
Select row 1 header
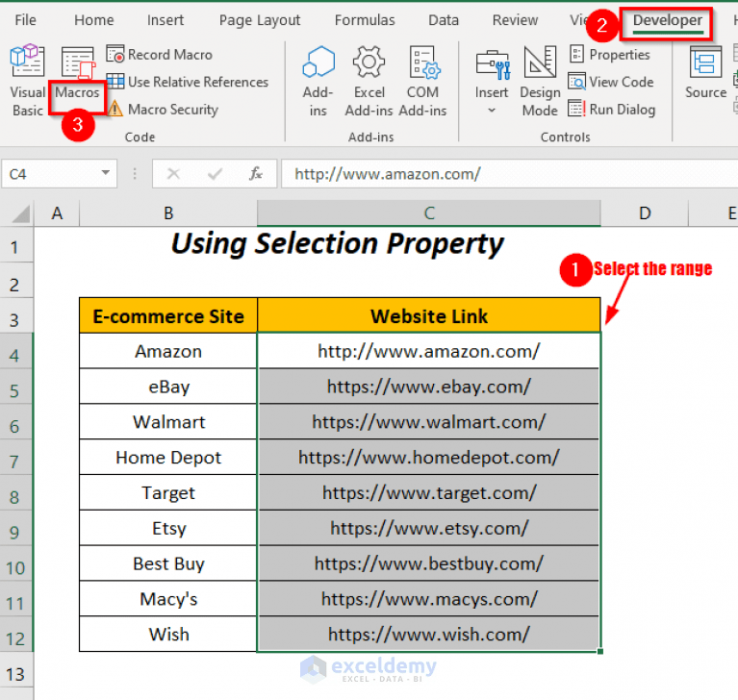tap(16, 245)
